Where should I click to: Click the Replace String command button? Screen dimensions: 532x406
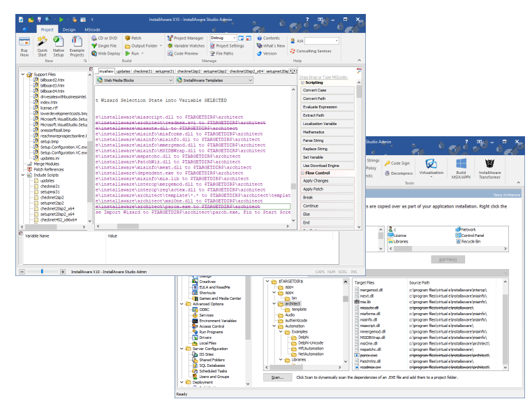[327, 149]
